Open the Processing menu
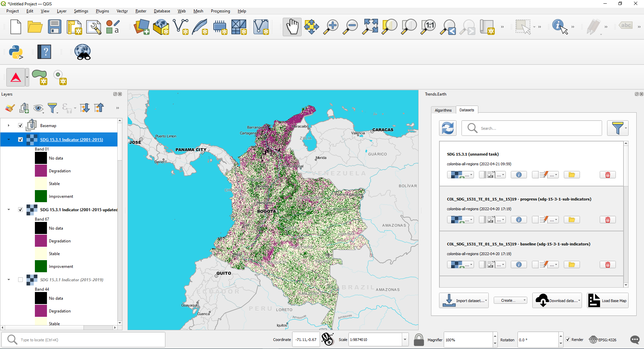644x349 pixels. (220, 11)
